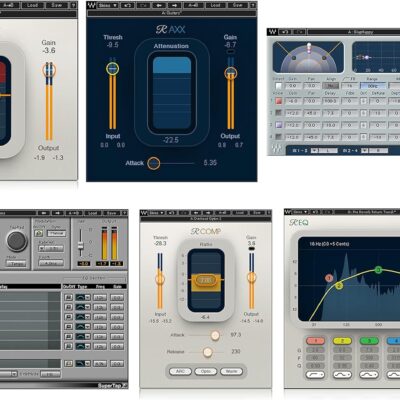
Task: Go to previous preset in RComp toolbar
Action: click(x=196, y=213)
